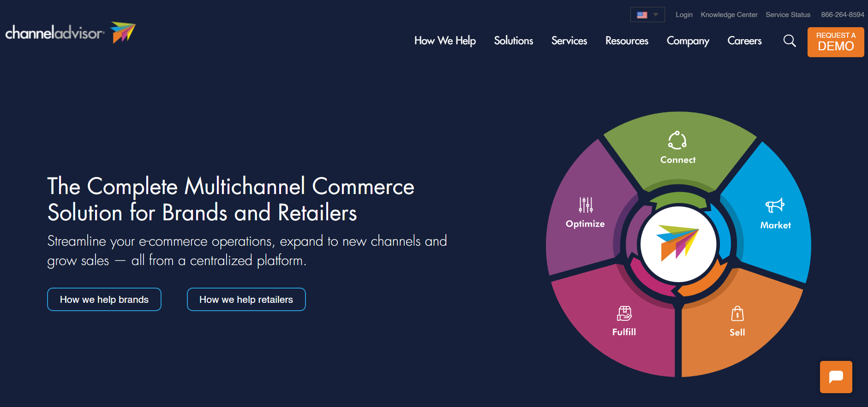The image size is (868, 407).
Task: Expand the How We Help menu
Action: [x=445, y=41]
